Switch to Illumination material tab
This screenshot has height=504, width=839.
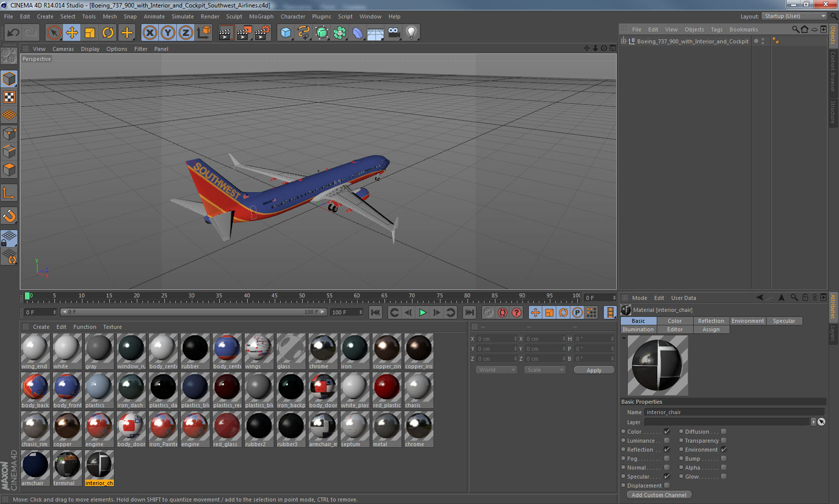[638, 329]
